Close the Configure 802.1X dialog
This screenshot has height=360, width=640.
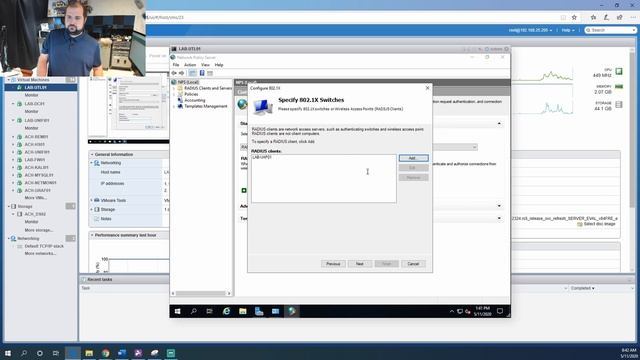[427, 88]
